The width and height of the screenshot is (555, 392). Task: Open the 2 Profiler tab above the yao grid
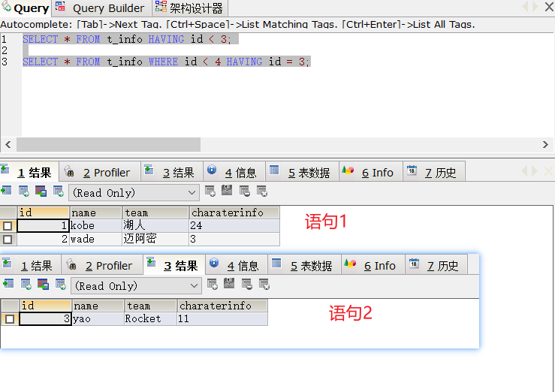(102, 265)
